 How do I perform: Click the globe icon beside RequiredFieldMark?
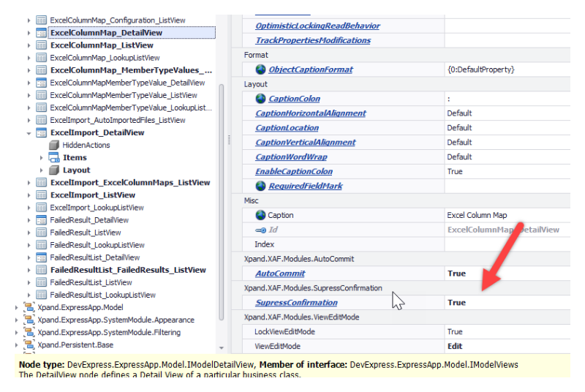260,186
